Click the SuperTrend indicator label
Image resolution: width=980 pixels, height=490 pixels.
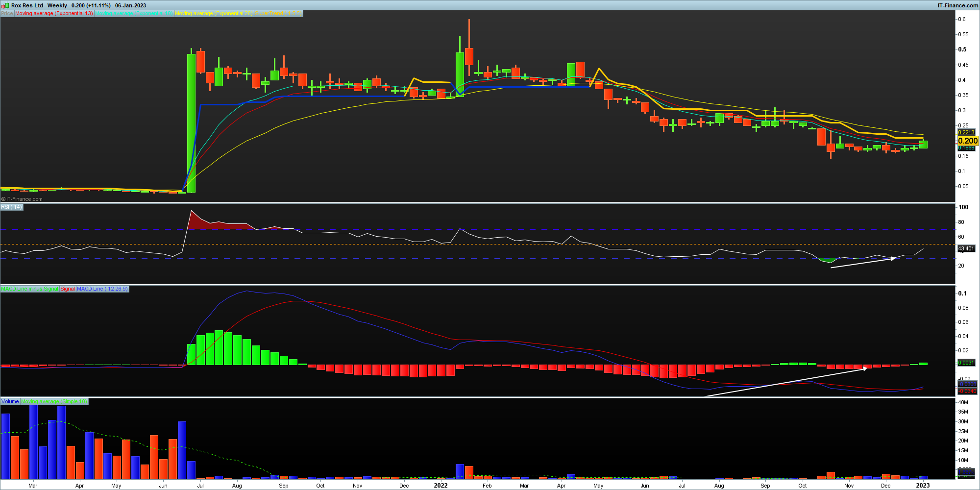(278, 14)
